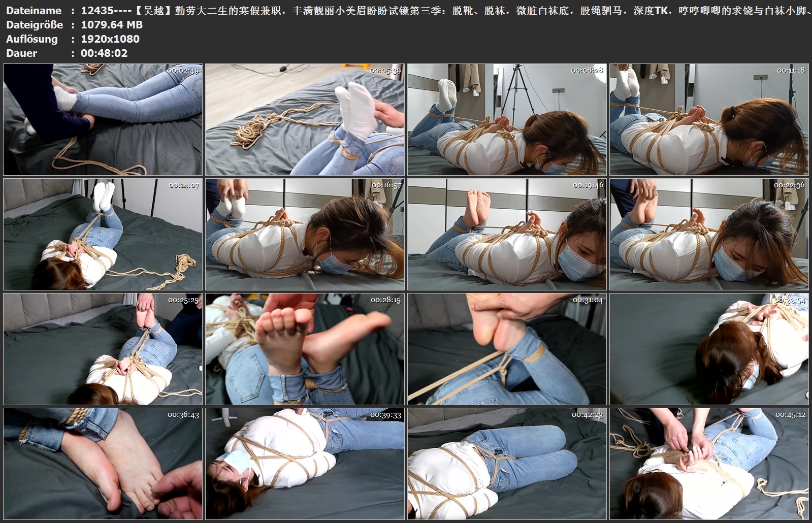Viewport: 812px width, 523px height.
Task: Click the thumbnail marked 00:25:25
Action: pos(103,349)
